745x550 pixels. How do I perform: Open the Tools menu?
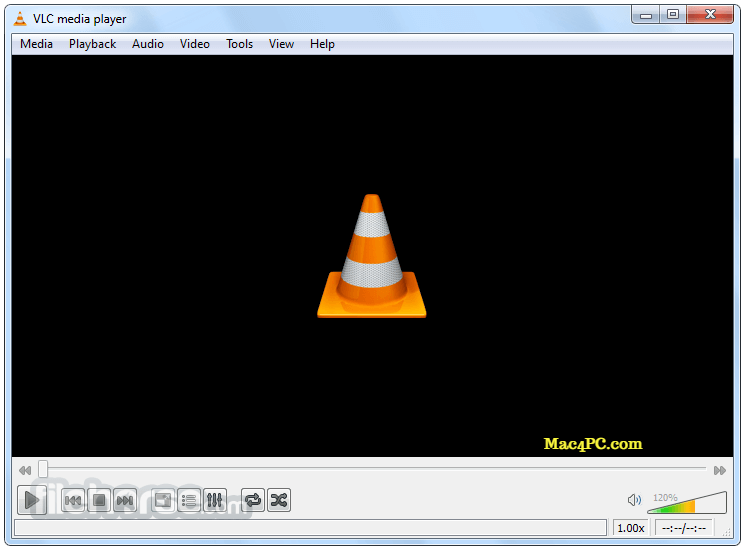tap(239, 44)
